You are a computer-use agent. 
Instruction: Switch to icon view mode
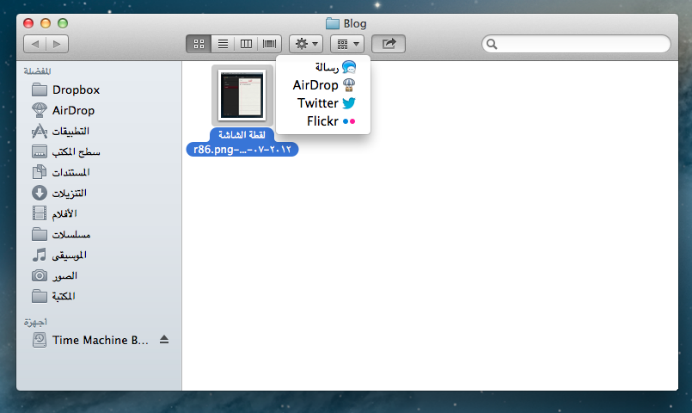(x=198, y=44)
